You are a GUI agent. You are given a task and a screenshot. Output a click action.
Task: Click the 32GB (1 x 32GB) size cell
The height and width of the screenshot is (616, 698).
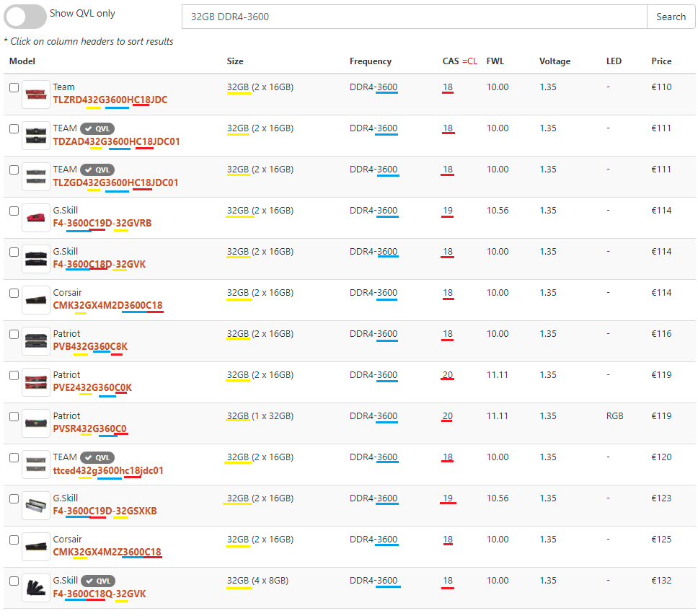click(260, 416)
